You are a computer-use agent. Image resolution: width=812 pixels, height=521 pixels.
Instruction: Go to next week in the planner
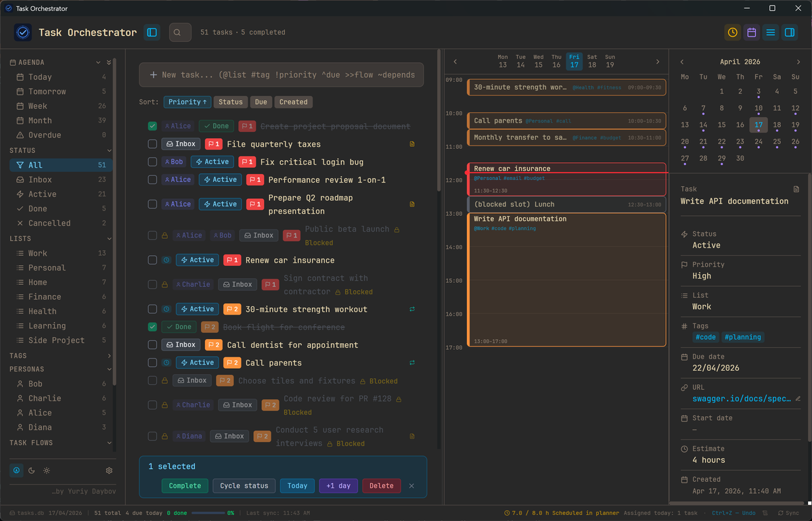coord(658,62)
